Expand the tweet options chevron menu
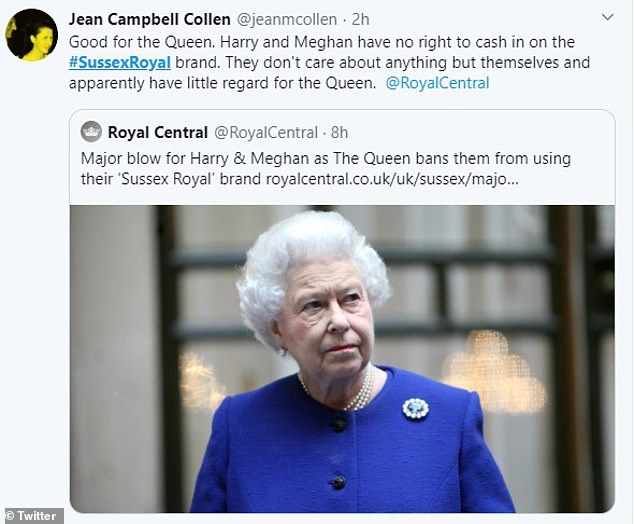Viewport: 634px width, 524px height. point(607,19)
